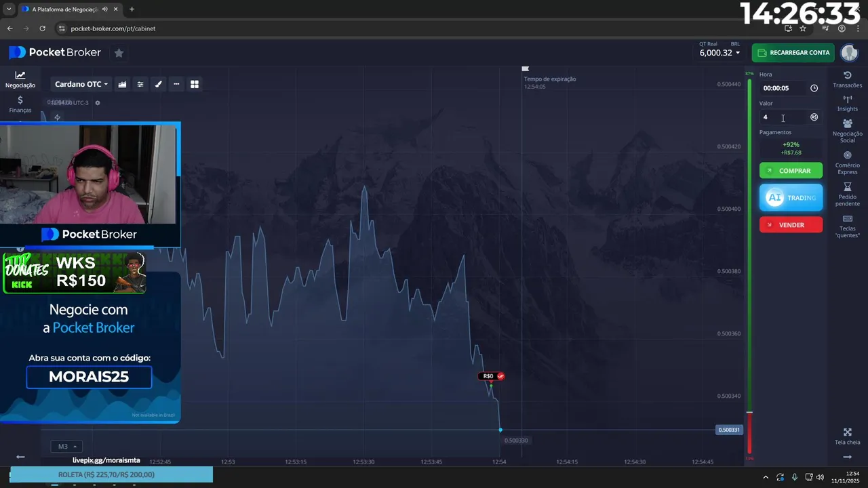Screen dimensions: 868x488
Task: Open a new browser tab
Action: click(132, 9)
